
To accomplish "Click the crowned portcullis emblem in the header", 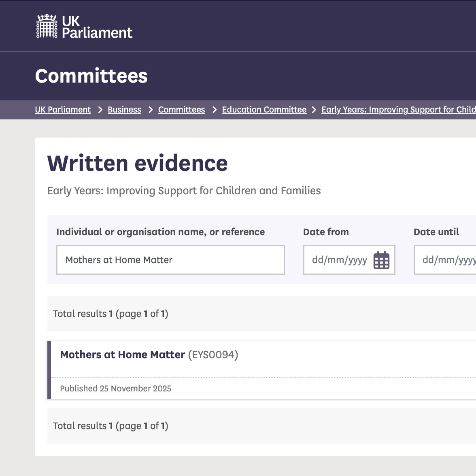I will tap(47, 26).
